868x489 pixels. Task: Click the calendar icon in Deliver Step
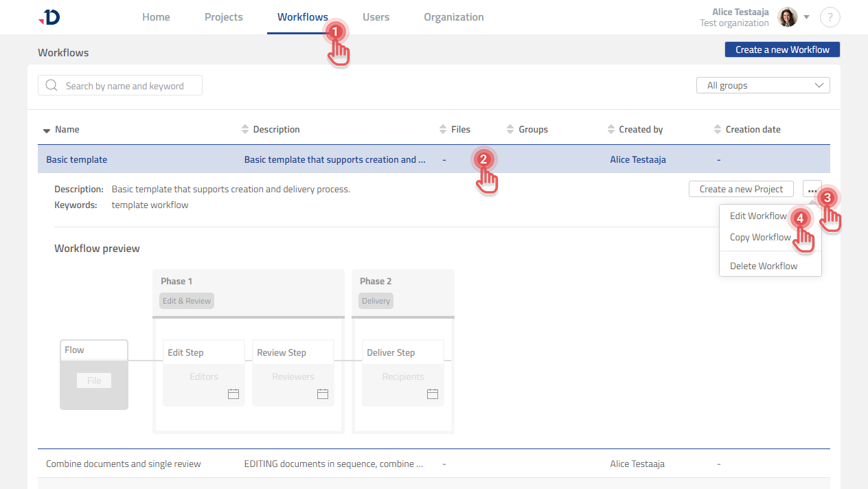(x=433, y=394)
